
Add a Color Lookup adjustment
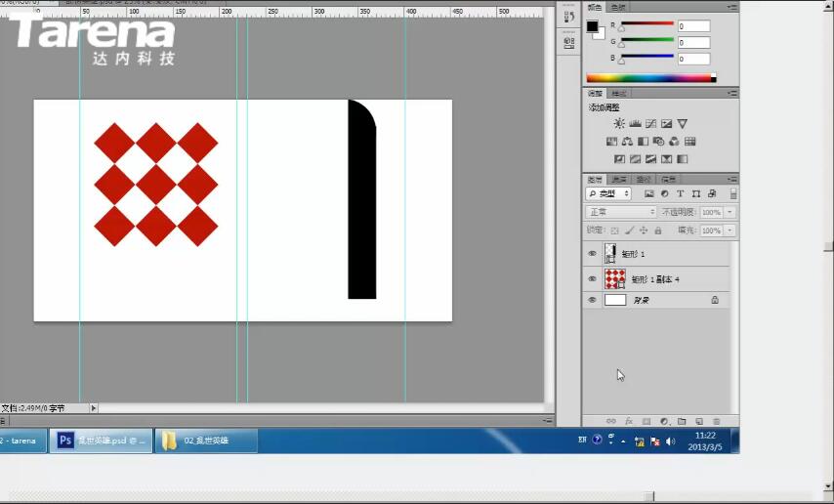pos(689,141)
